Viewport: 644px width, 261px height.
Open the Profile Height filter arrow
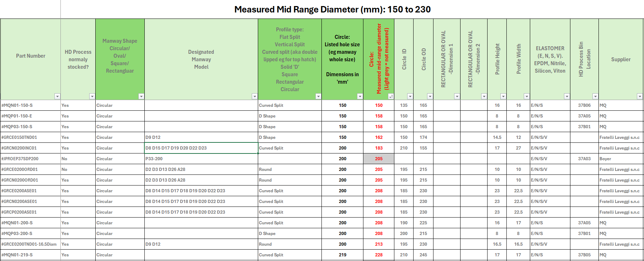[503, 96]
